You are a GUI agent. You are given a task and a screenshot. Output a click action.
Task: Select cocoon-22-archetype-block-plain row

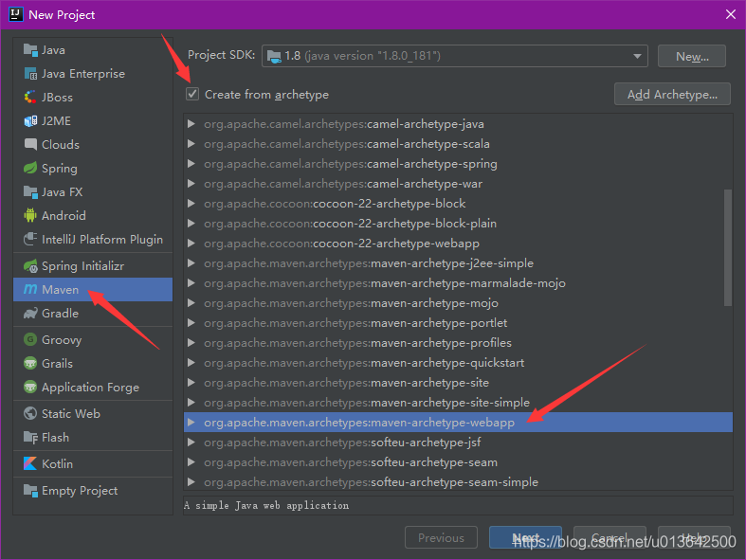[x=458, y=223]
